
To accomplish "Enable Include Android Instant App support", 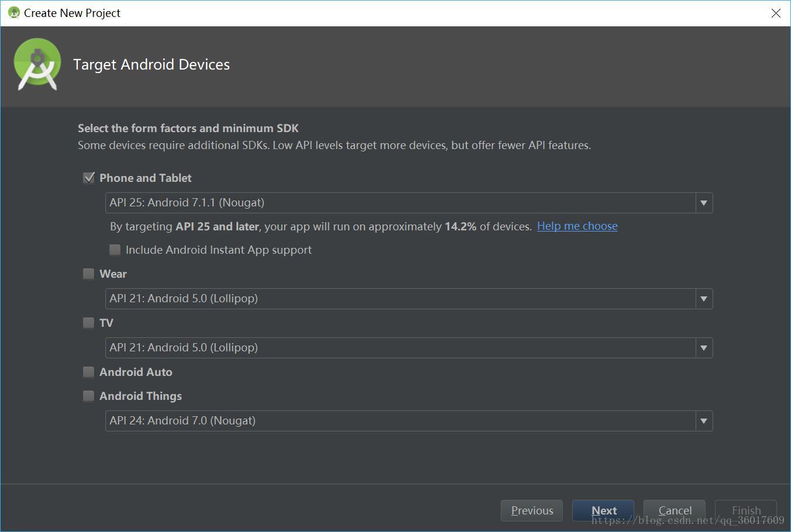I will [x=115, y=250].
